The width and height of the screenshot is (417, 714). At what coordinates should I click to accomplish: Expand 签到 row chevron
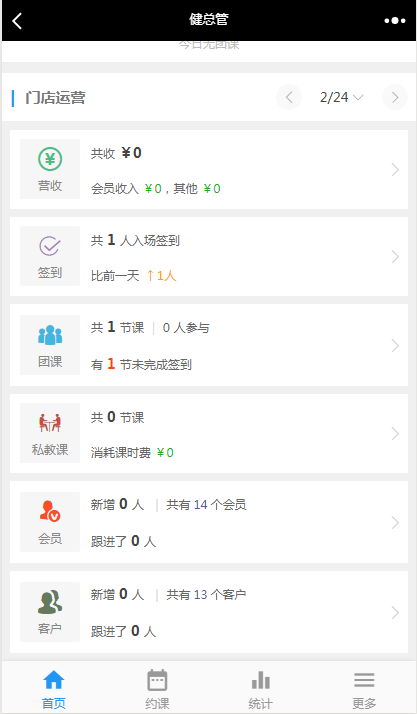pos(395,257)
